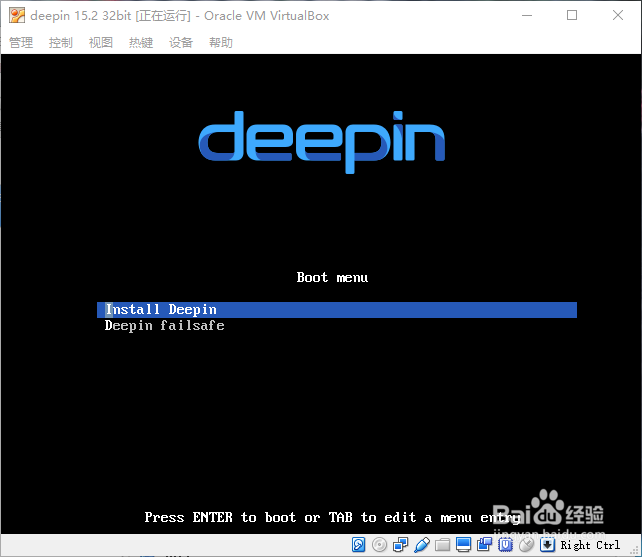Open the network adapters status icon
Viewport: 642px width, 557px height.
coord(400,545)
